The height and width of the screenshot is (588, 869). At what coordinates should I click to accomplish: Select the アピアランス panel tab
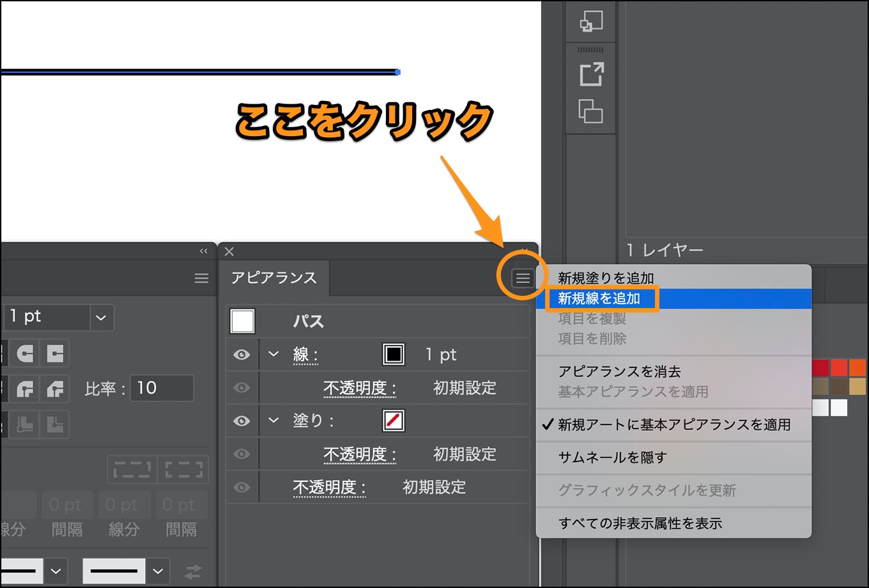[274, 278]
